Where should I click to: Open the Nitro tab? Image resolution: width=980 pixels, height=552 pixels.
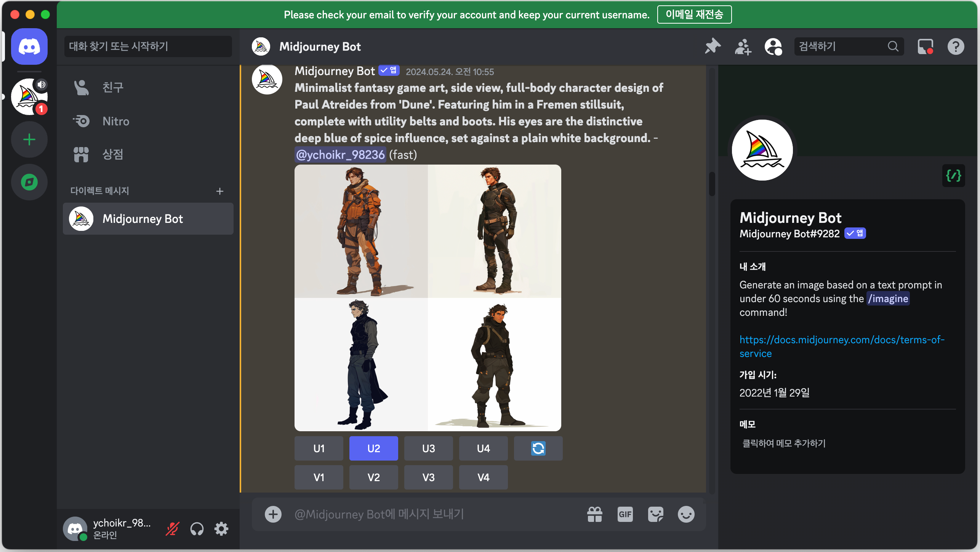click(x=116, y=121)
